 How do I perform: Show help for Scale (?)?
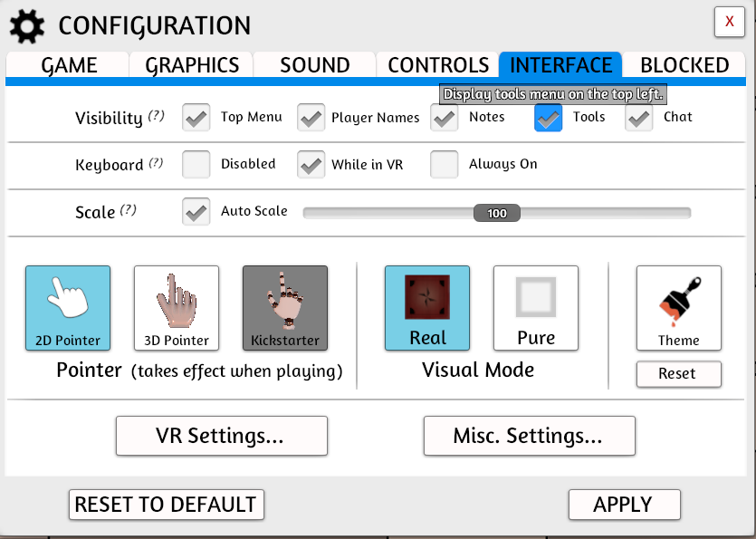click(x=129, y=210)
